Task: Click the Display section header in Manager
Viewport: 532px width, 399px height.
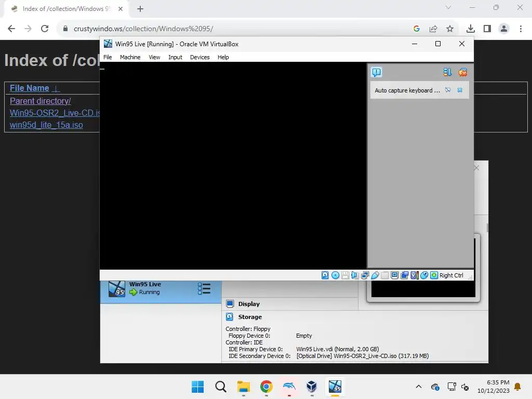Action: click(249, 304)
